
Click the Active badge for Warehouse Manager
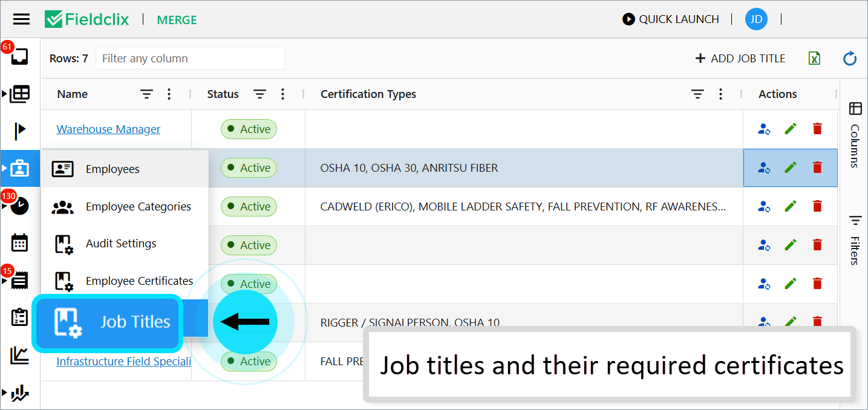pyautogui.click(x=249, y=129)
